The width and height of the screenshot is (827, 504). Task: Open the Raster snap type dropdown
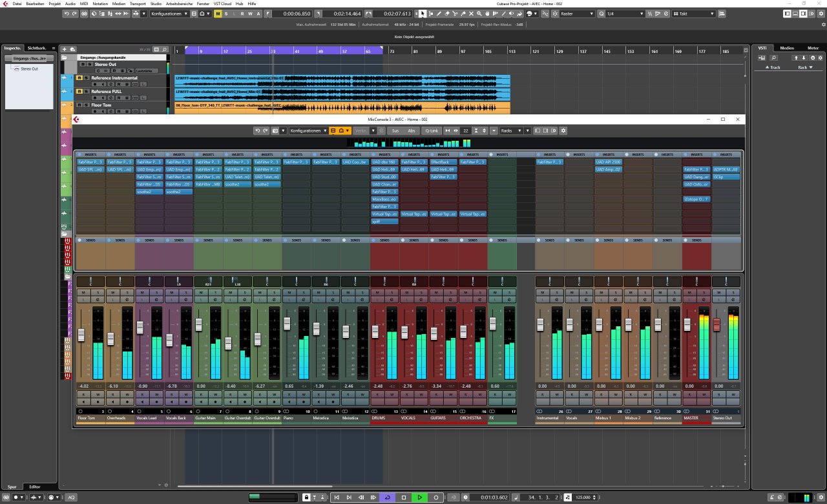(x=578, y=14)
